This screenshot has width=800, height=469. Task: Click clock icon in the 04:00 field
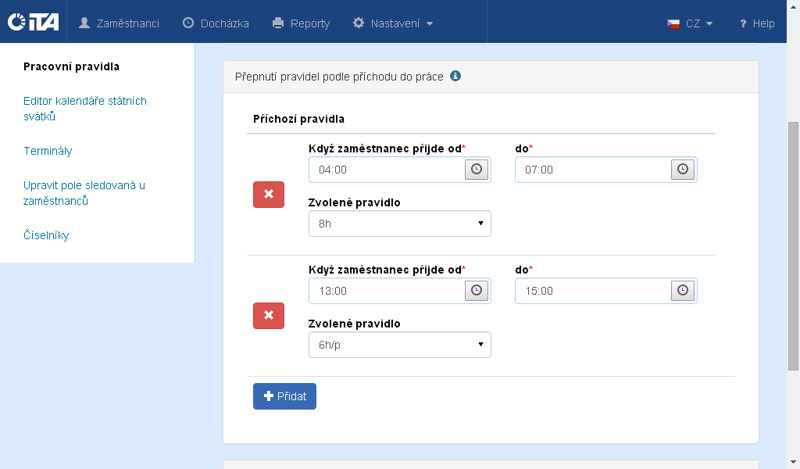(477, 170)
